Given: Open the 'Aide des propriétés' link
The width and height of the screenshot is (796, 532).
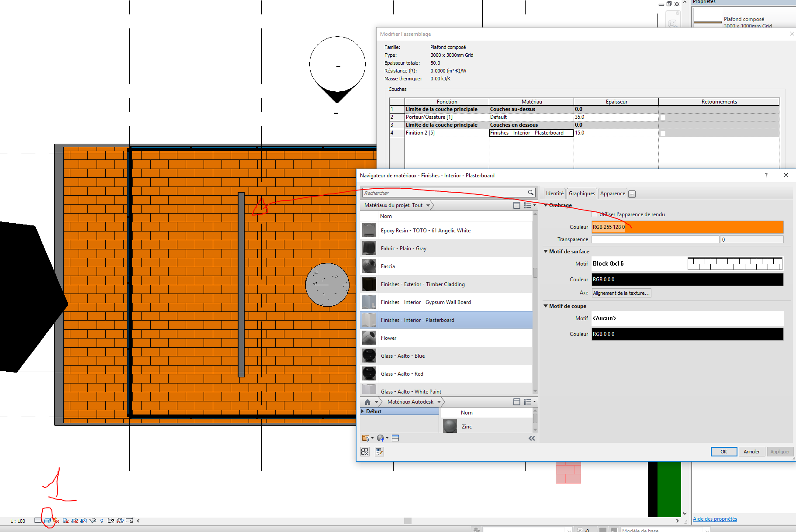Looking at the screenshot, I should click(x=715, y=519).
